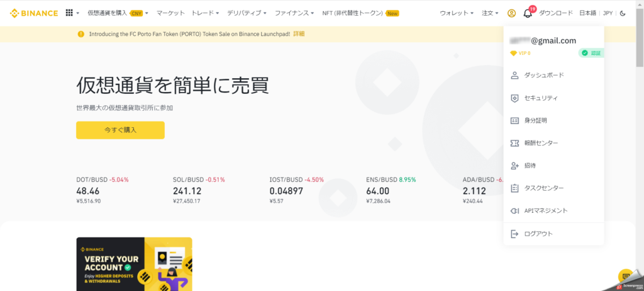
Task: Open NFT (非代替性トークン) page
Action: (353, 13)
